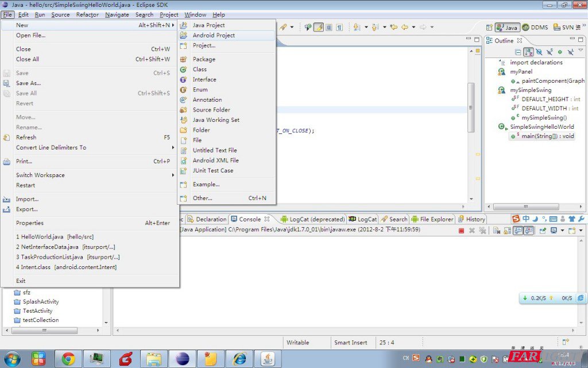The height and width of the screenshot is (368, 588).
Task: Click Other... in the New submenu
Action: click(227, 198)
